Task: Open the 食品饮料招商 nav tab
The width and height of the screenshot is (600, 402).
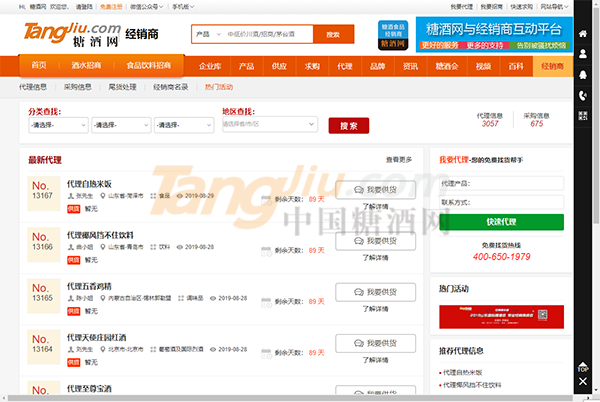Action: click(149, 65)
